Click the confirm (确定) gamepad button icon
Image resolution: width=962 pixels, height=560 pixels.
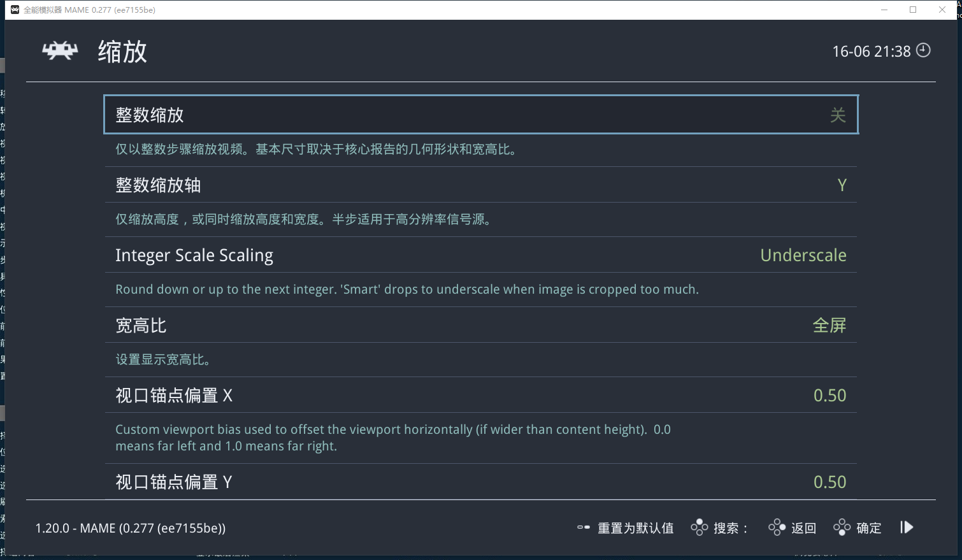[x=842, y=528]
